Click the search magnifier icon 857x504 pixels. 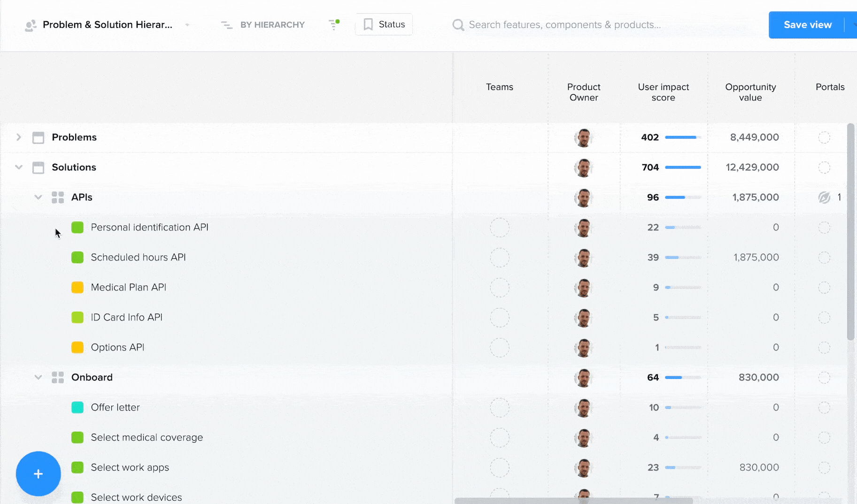tap(458, 25)
